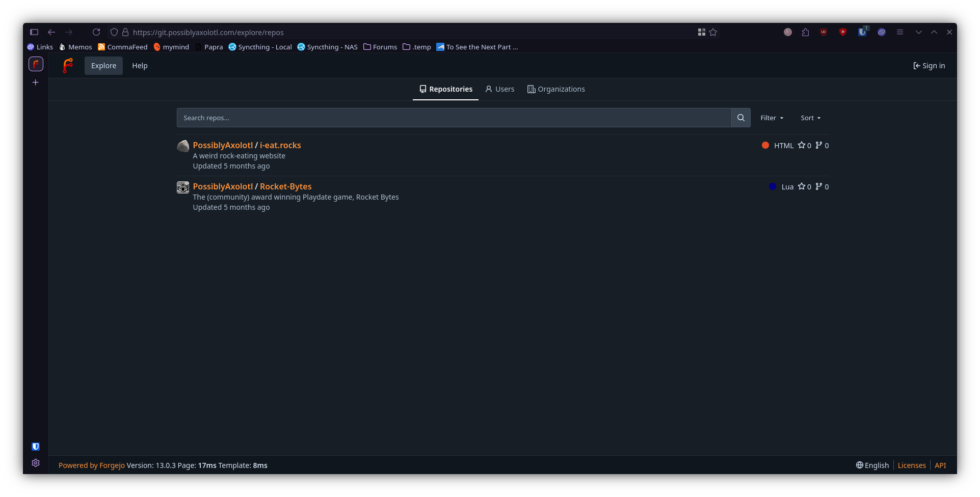This screenshot has width=980, height=497.
Task: Add new sidebar panel with plus icon
Action: (36, 82)
